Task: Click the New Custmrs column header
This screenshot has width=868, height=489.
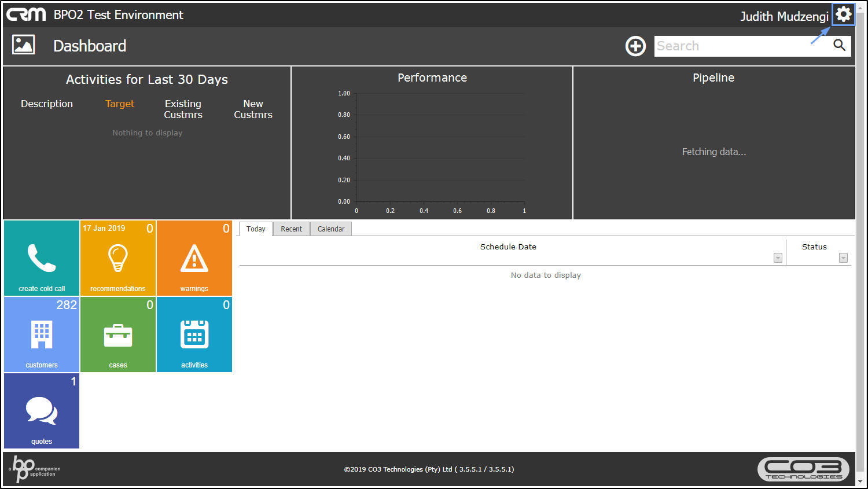Action: click(253, 109)
